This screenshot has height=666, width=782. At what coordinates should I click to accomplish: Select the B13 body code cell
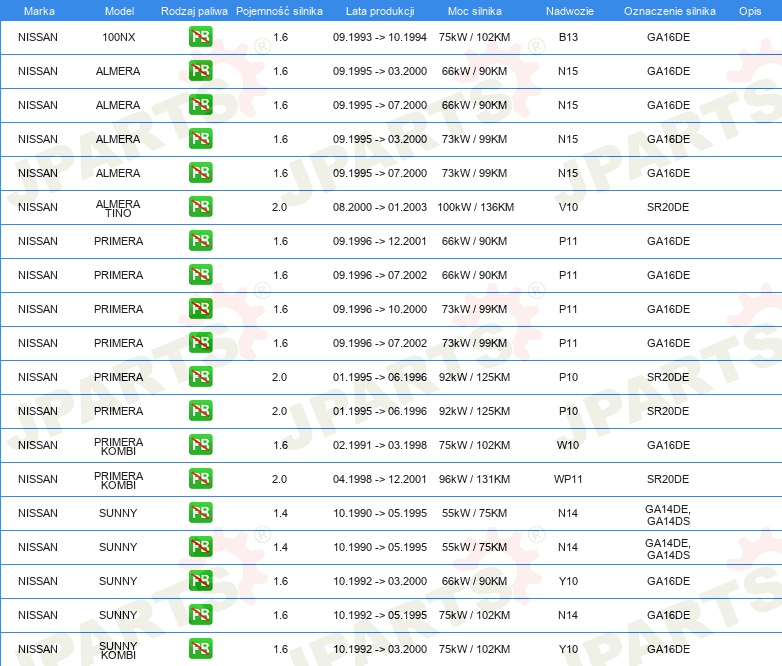[568, 37]
